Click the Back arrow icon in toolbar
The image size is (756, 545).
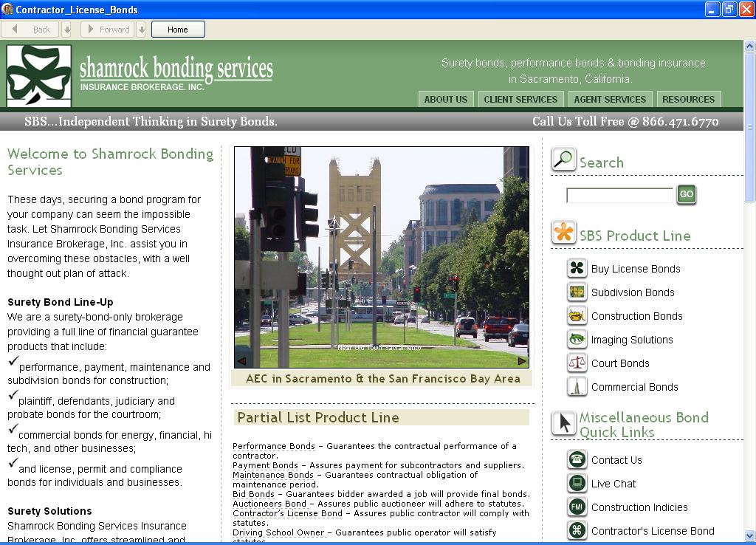click(15, 29)
